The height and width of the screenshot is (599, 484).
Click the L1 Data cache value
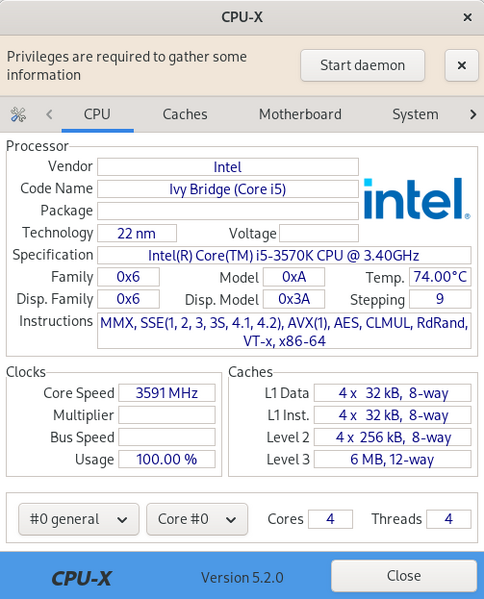point(393,393)
